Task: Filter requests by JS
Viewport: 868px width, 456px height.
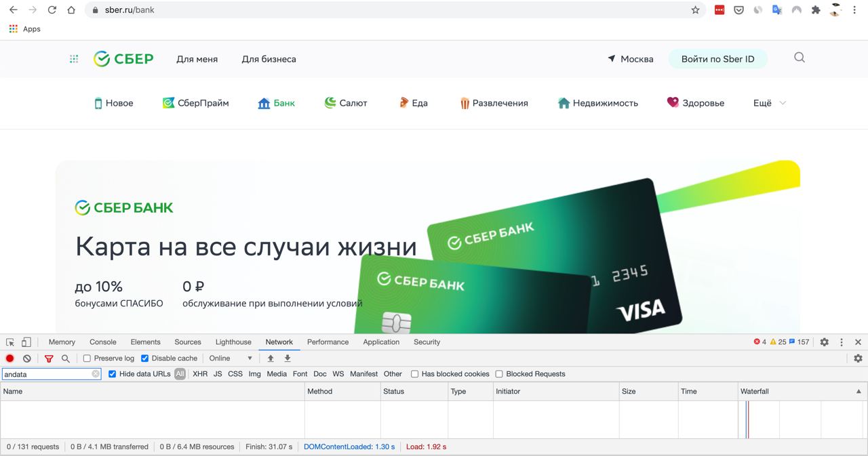Action: pyautogui.click(x=218, y=374)
